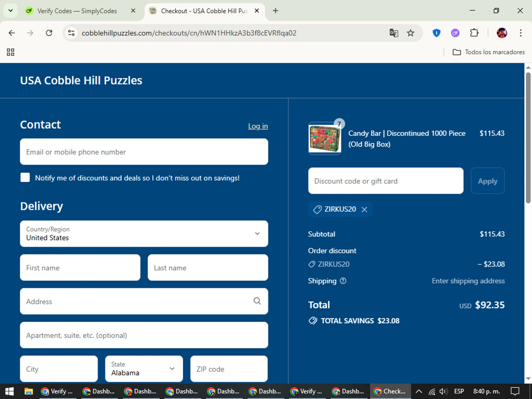Show hidden system tray icons

[419, 391]
